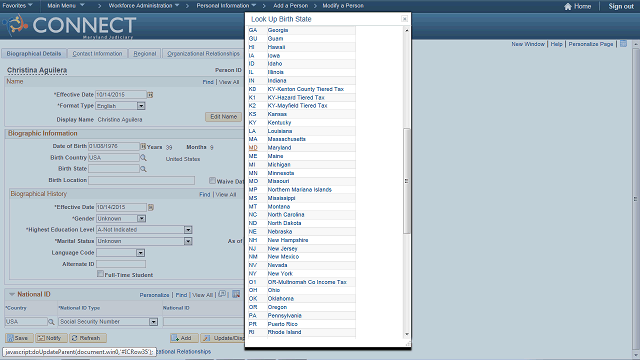640x360 pixels.
Task: Choose RI Rhode Island from list
Action: coord(251,332)
